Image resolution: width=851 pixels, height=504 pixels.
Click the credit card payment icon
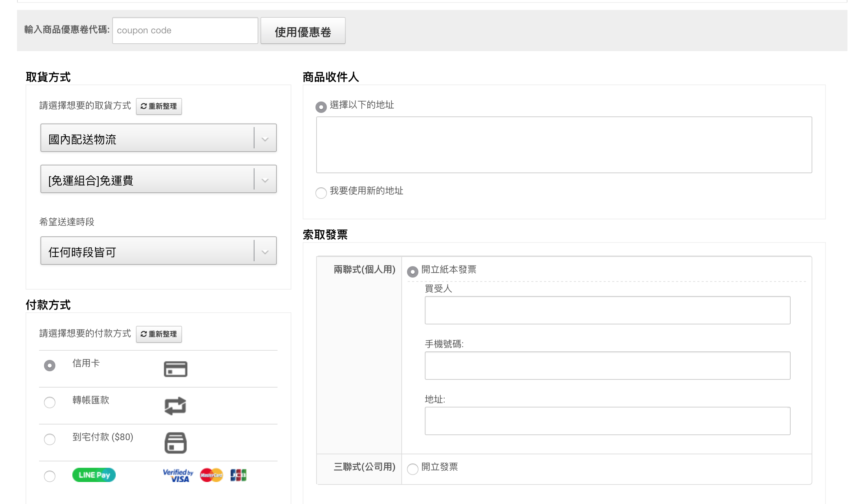[x=175, y=369]
